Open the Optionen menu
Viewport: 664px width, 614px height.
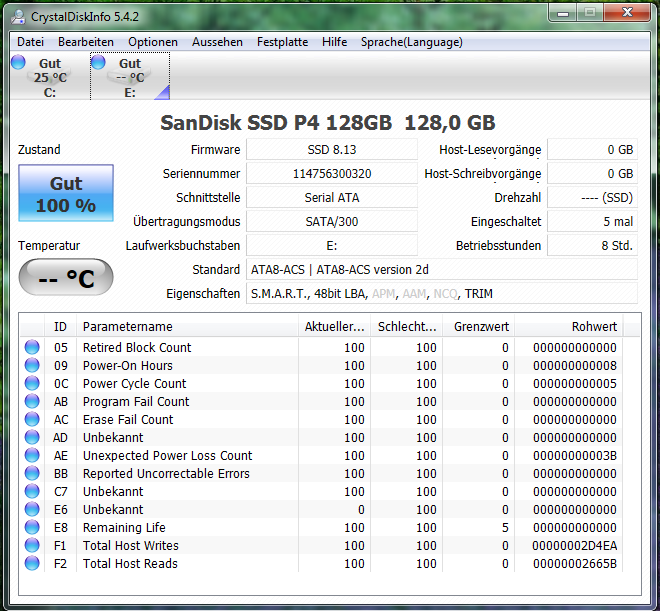(153, 42)
